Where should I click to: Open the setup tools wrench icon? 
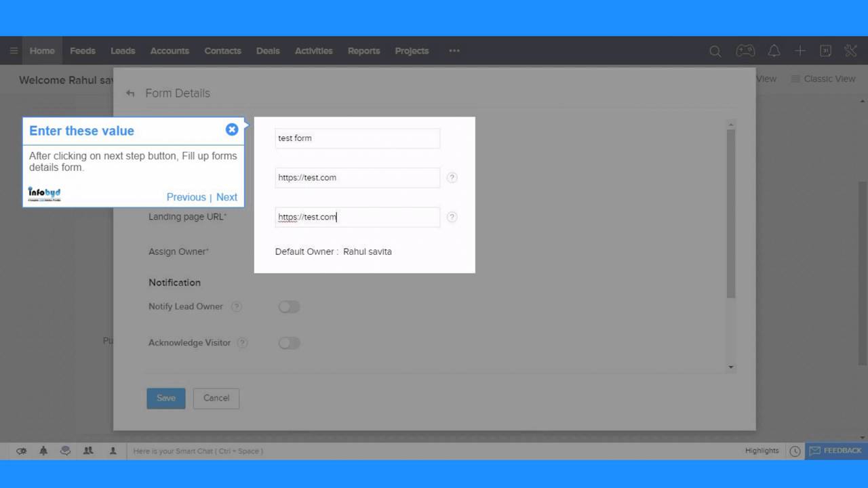point(850,51)
